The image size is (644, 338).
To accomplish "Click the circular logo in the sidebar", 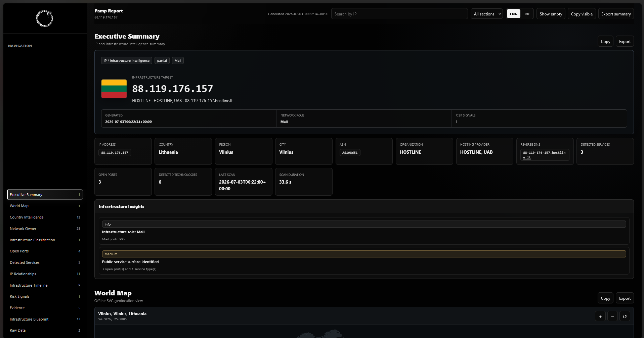I will click(x=45, y=18).
